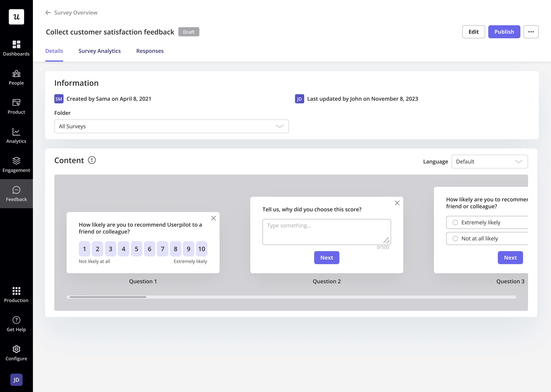
Task: Click Next on Question 3 card
Action: (x=510, y=258)
